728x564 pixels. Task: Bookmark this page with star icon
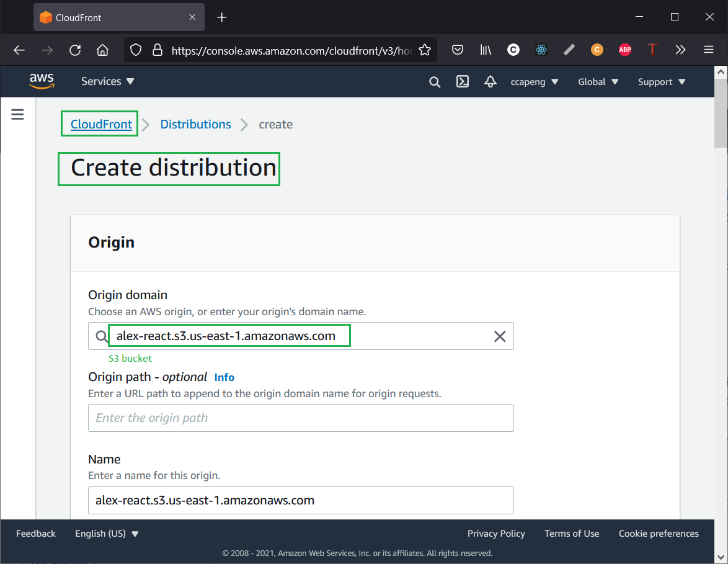[x=425, y=50]
